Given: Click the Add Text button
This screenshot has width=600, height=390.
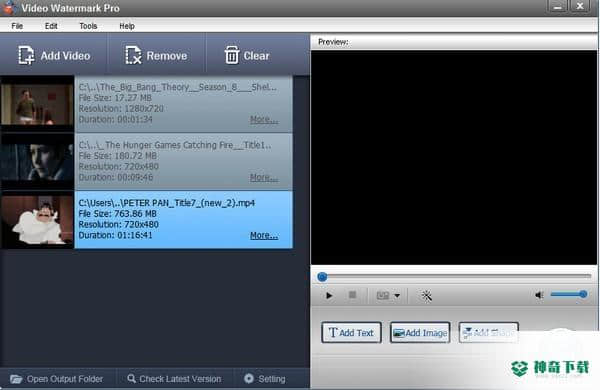Looking at the screenshot, I should click(x=351, y=333).
